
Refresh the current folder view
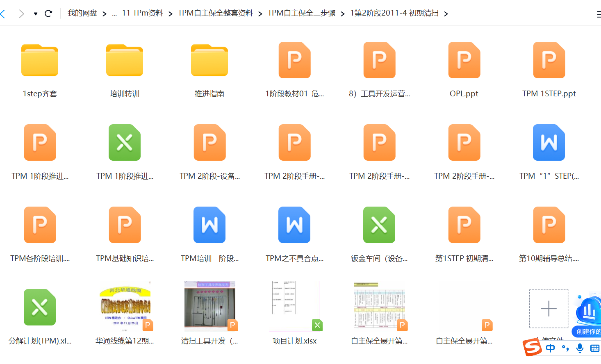click(x=48, y=13)
